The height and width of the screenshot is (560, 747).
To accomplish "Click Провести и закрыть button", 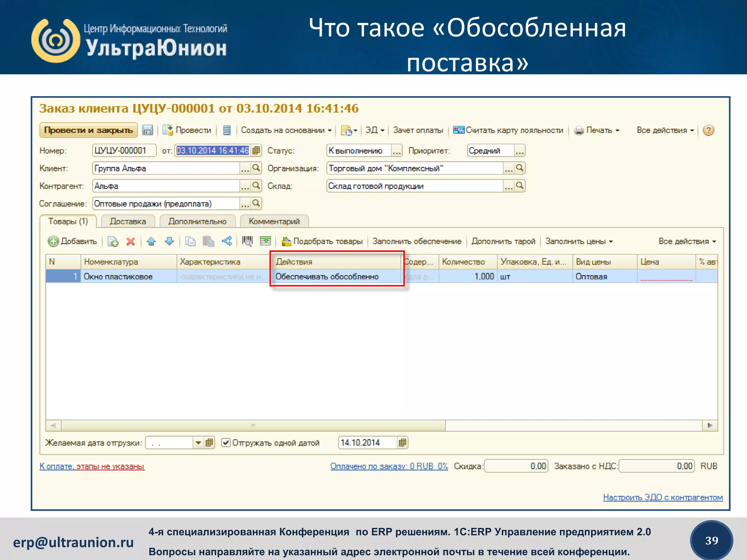I will pyautogui.click(x=88, y=130).
